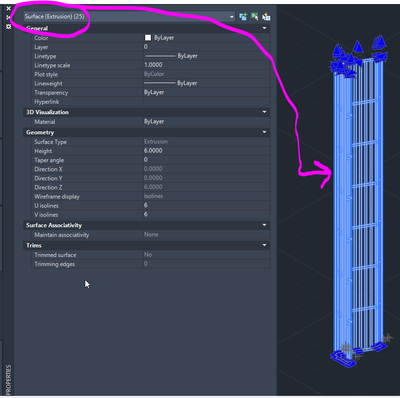Open the Surface (Extrusion) (25) object type dropdown
Image resolution: width=400 pixels, height=398 pixels.
[129, 16]
